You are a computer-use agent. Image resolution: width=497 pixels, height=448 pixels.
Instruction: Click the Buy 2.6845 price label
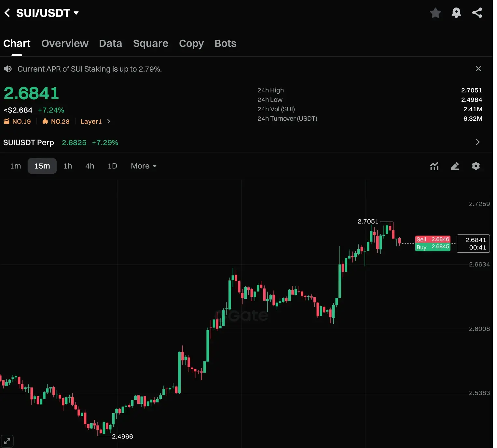point(433,247)
